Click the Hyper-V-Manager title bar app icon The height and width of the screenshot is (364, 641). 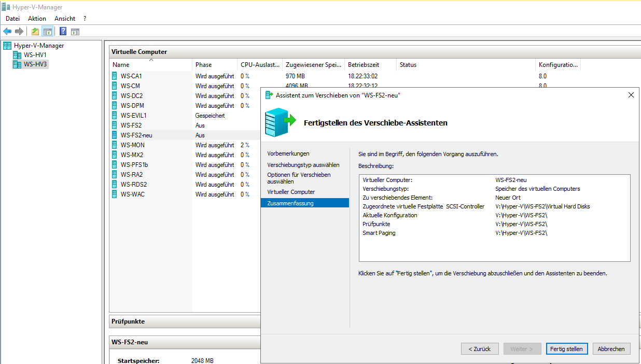6,7
